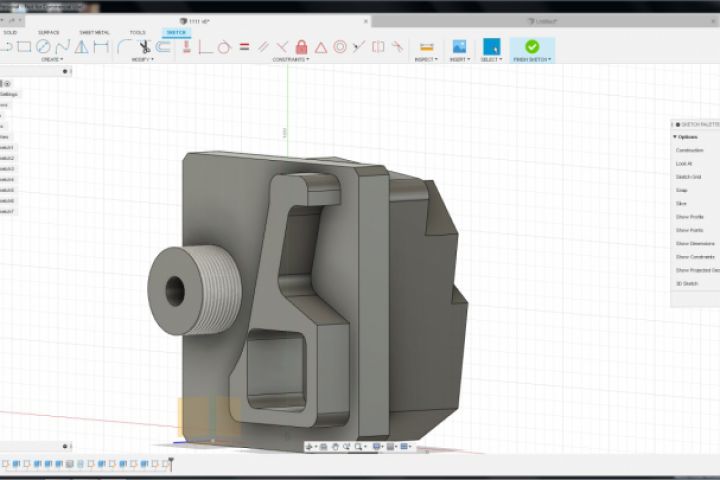Click the green Finish Sketch button
This screenshot has width=720, height=480.
(x=532, y=47)
